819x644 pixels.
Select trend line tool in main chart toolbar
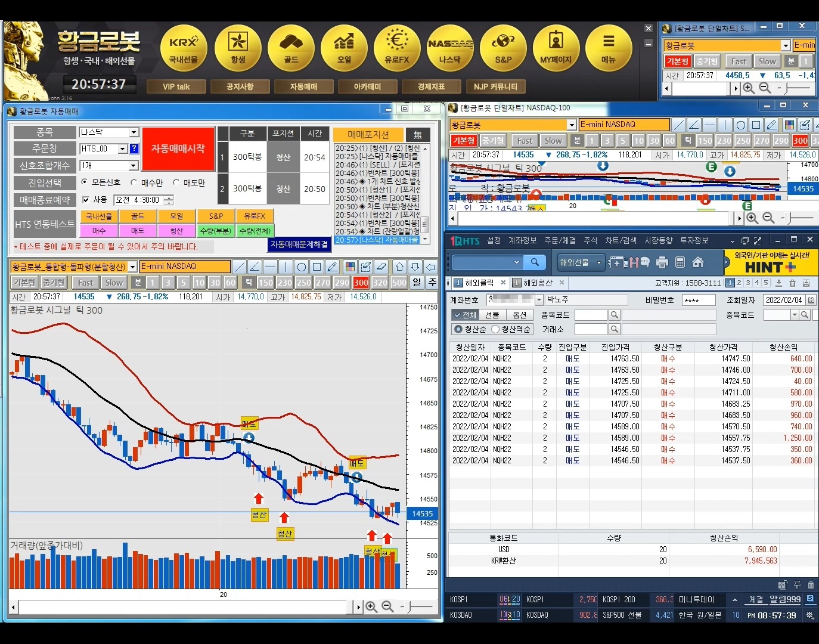239,267
